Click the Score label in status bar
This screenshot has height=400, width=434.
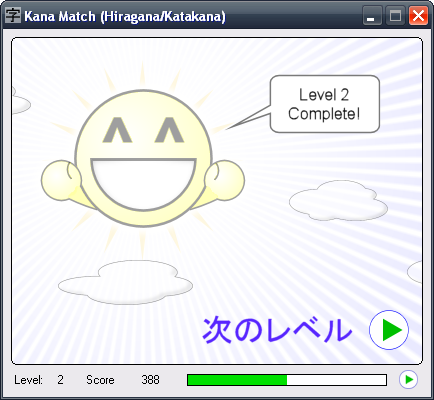tap(100, 380)
